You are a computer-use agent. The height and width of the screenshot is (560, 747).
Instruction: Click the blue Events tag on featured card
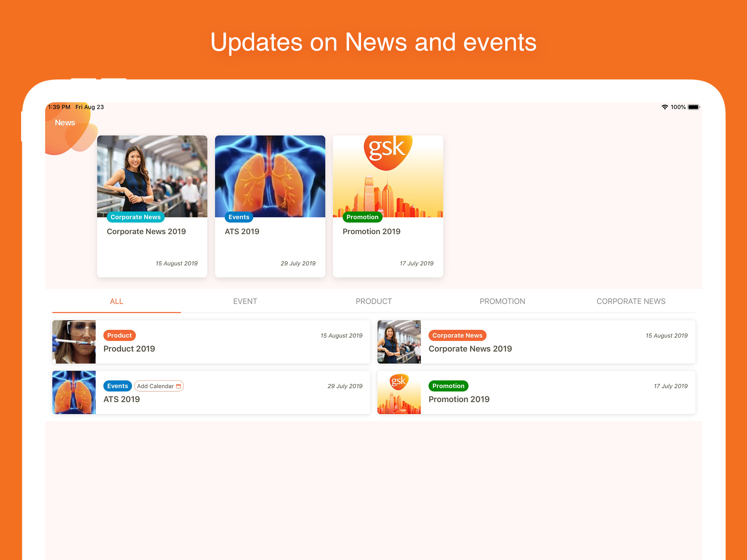(x=239, y=217)
